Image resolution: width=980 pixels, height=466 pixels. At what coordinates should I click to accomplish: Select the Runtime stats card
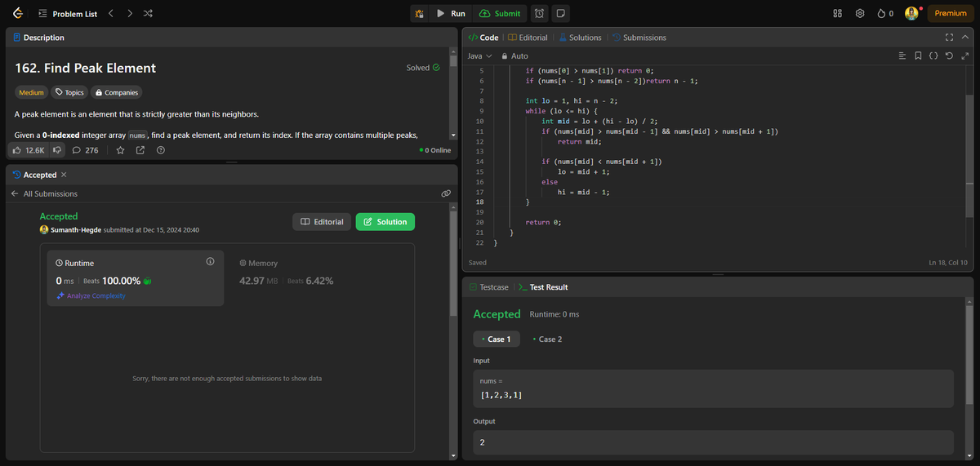pyautogui.click(x=136, y=277)
